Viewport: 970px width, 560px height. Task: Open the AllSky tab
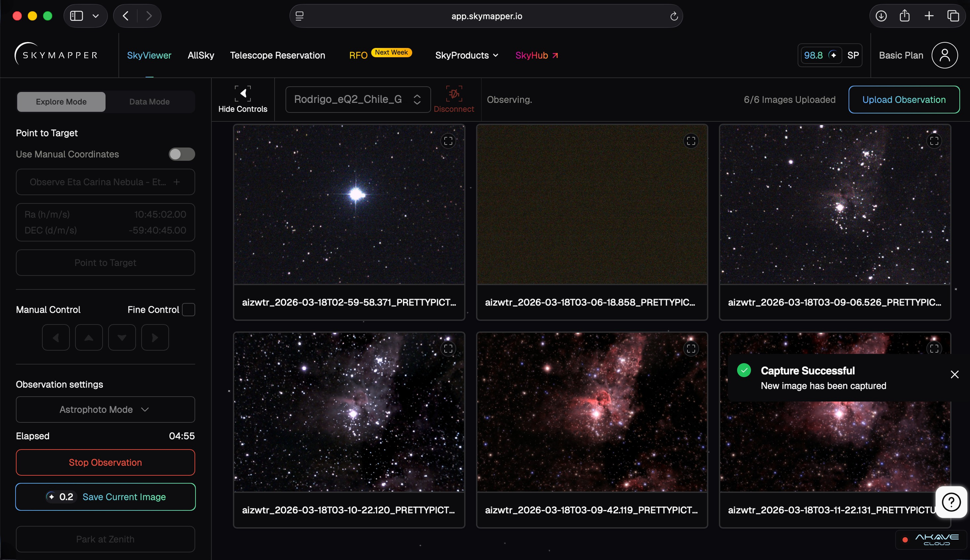(201, 55)
